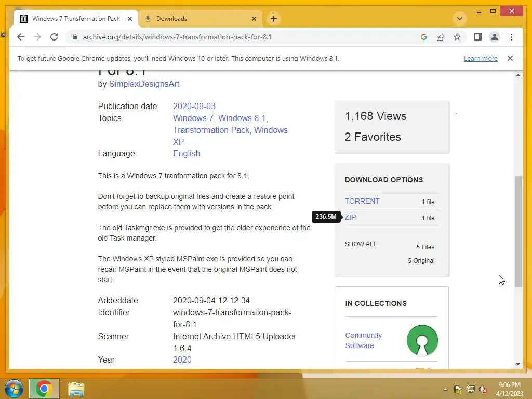This screenshot has height=399, width=532.
Task: Open the Community Software collection link
Action: [363, 340]
